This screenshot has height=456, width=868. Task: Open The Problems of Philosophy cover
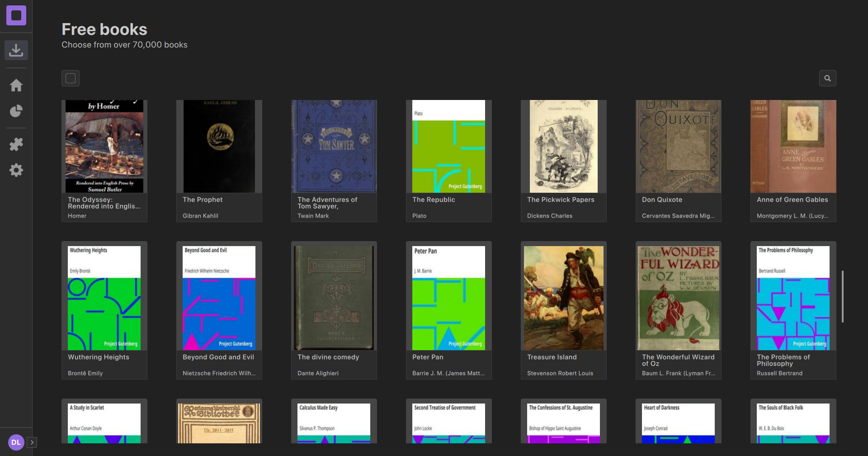coord(793,298)
